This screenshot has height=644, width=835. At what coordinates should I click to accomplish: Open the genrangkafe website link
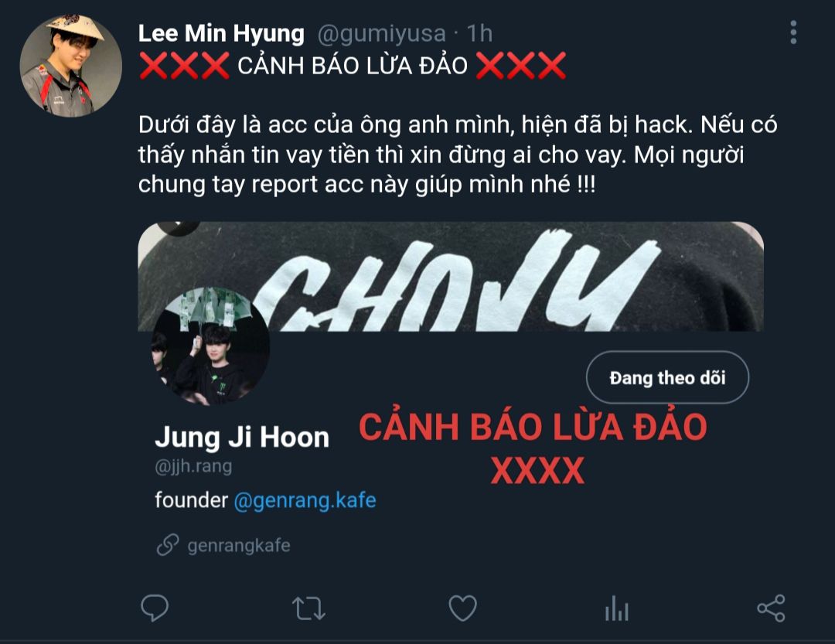(239, 546)
